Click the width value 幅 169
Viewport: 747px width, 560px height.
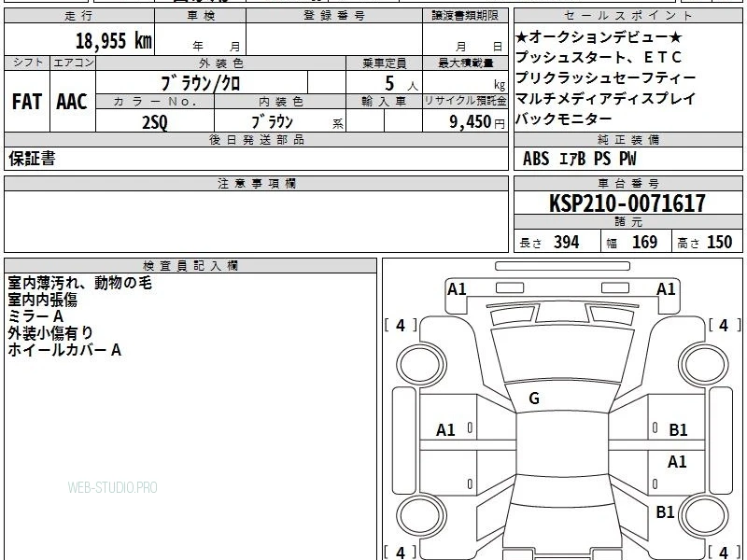pos(632,243)
